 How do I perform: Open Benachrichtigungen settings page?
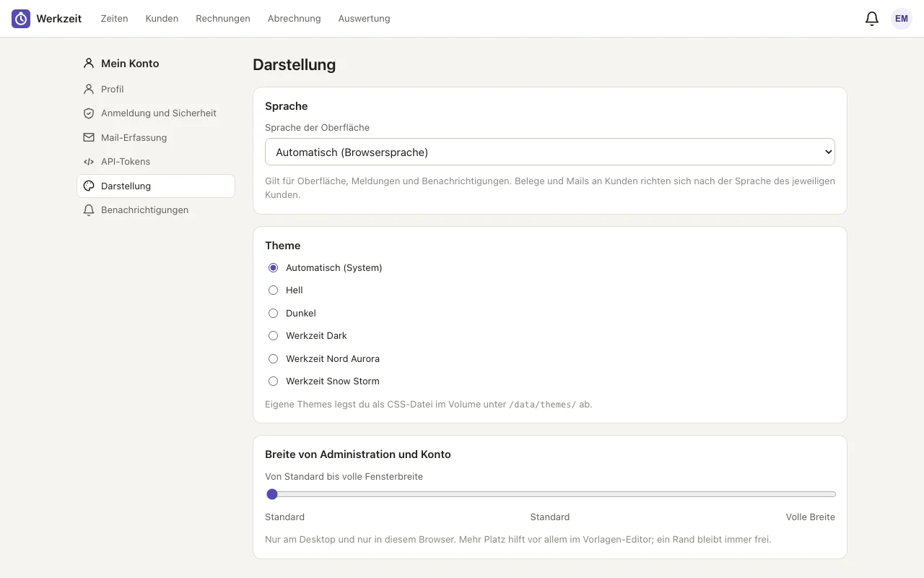pos(156,210)
